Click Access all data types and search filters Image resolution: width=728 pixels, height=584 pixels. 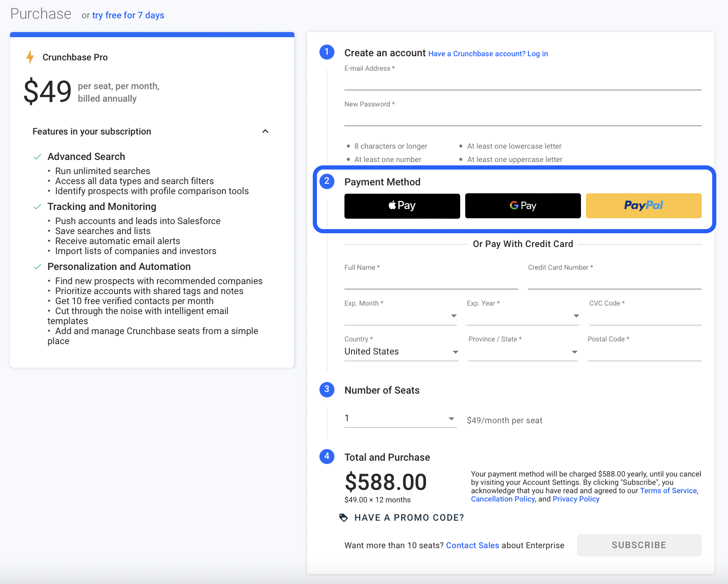135,181
